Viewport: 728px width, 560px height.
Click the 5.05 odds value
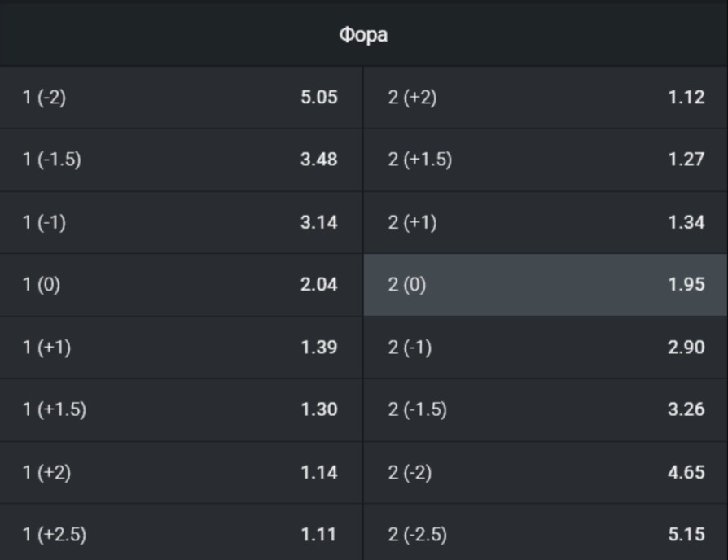pyautogui.click(x=319, y=98)
